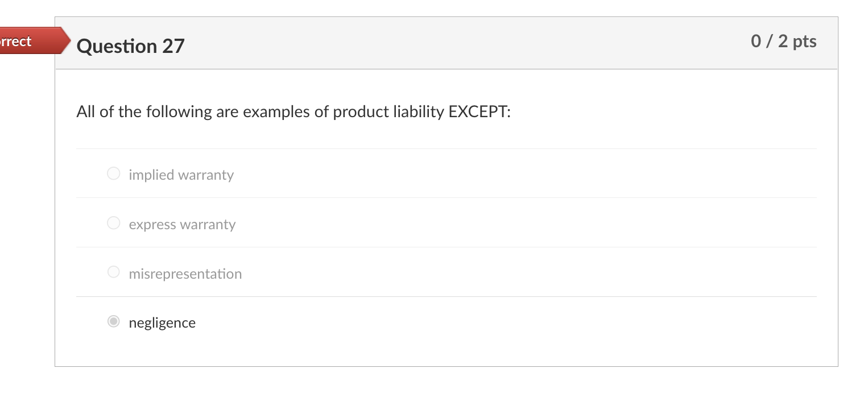This screenshot has width=868, height=397.
Task: Click the express warranty answer text
Action: click(x=182, y=224)
